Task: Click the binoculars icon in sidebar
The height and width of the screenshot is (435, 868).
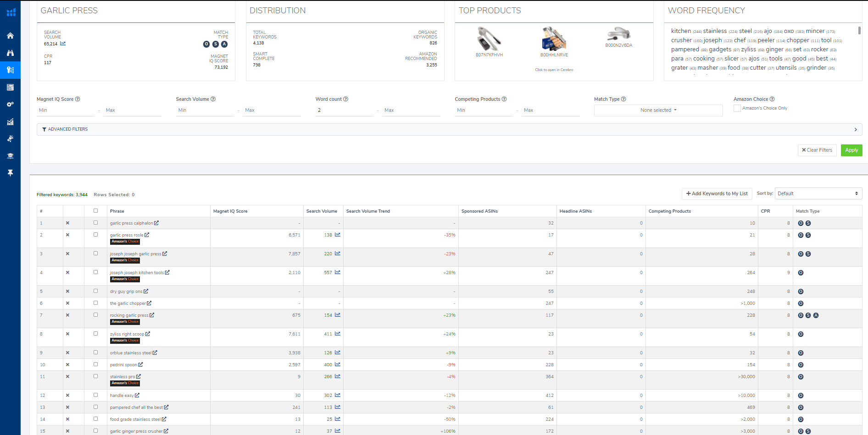Action: point(10,53)
